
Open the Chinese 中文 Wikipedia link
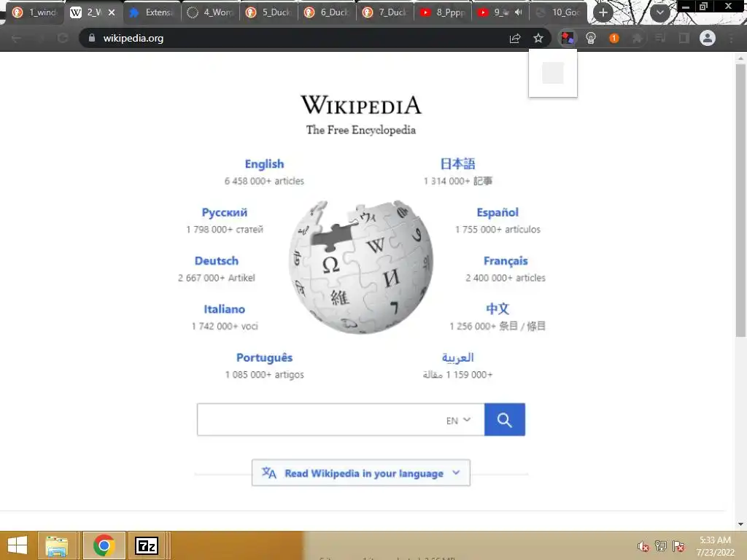click(x=498, y=309)
